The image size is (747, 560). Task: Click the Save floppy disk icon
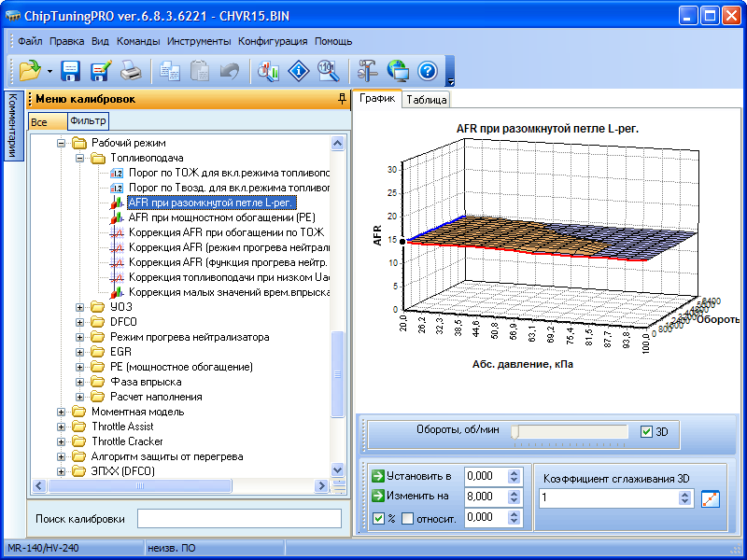click(x=72, y=71)
